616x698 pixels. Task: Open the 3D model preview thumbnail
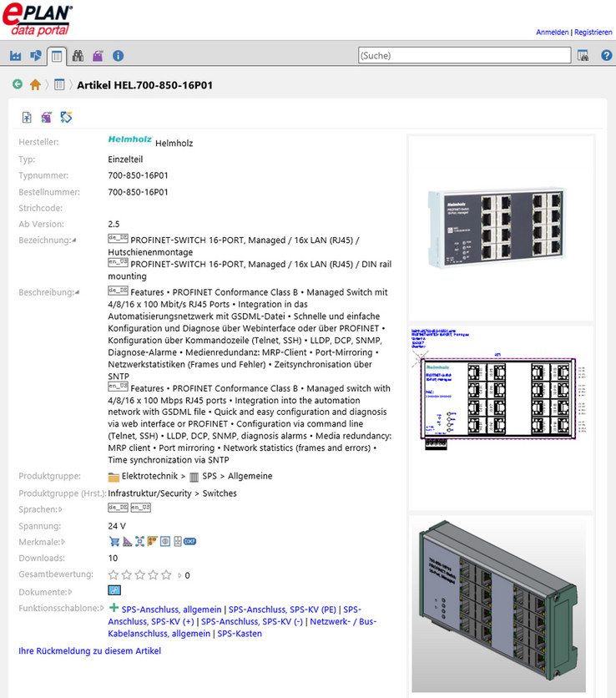(x=499, y=605)
